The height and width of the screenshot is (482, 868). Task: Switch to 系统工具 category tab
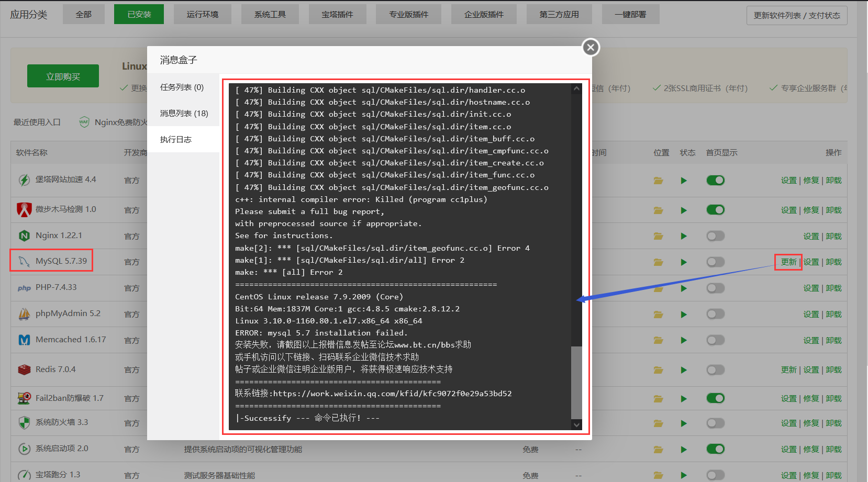pyautogui.click(x=270, y=15)
